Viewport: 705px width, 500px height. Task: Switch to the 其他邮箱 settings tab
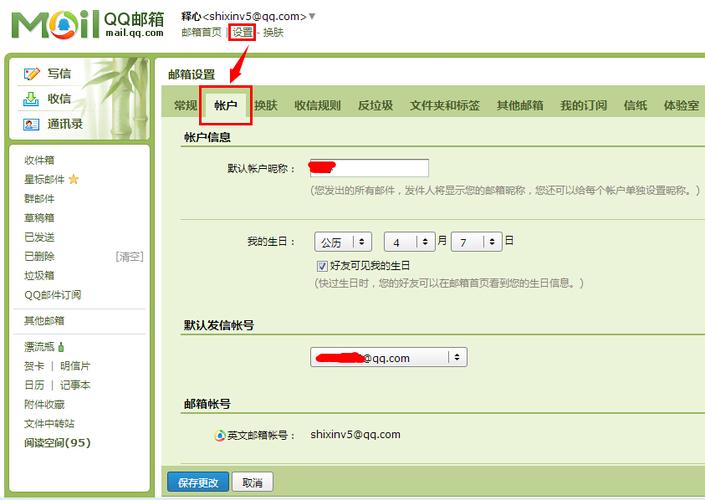point(520,106)
